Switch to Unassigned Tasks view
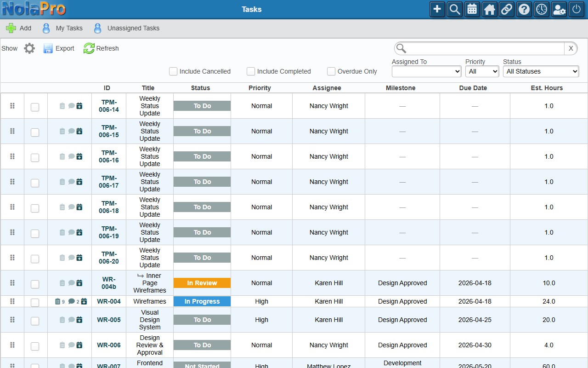This screenshot has width=588, height=368. click(126, 28)
